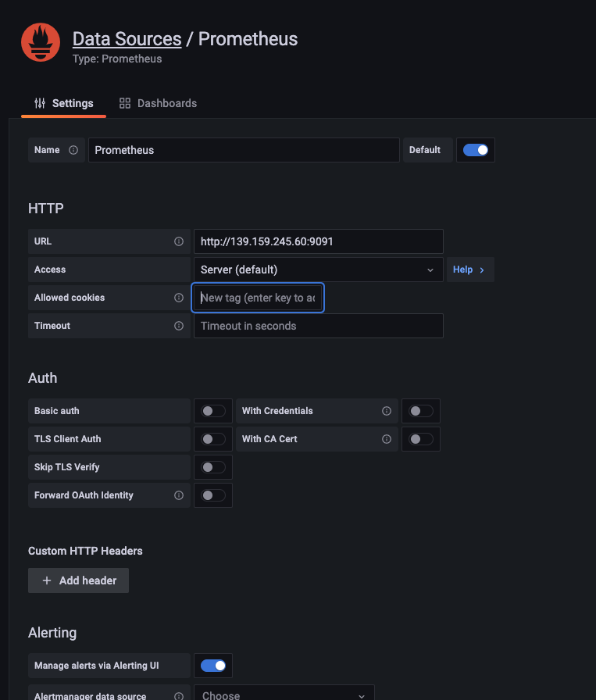Disable the Default data source toggle
The image size is (596, 700).
(475, 150)
